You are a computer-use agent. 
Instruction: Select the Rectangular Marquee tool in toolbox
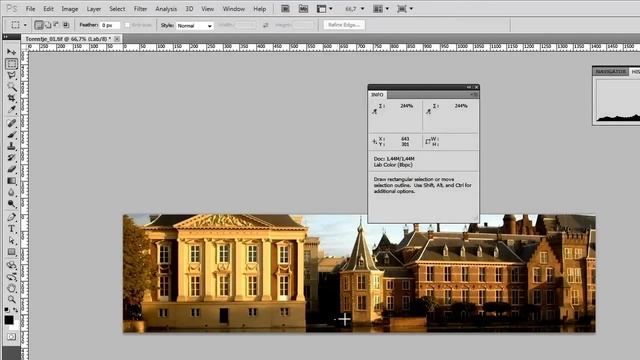(x=11, y=64)
